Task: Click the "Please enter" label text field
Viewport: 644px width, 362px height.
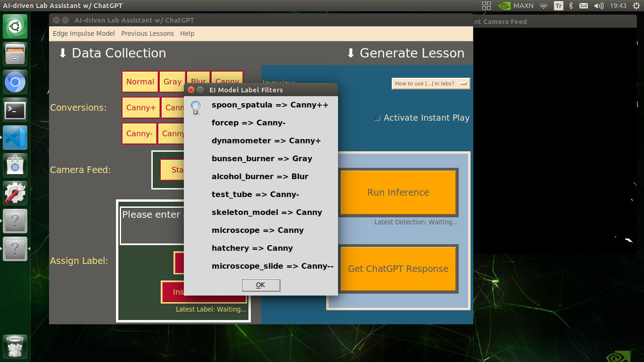Action: pos(152,225)
